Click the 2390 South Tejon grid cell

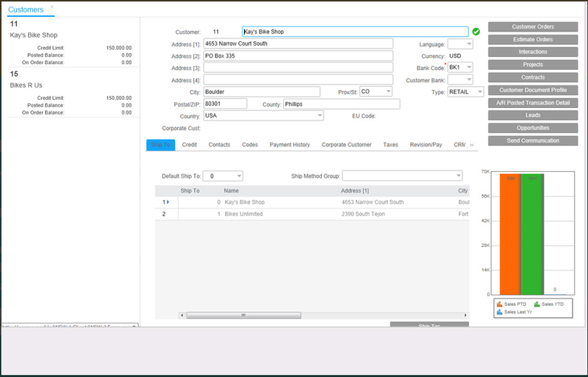pos(363,214)
